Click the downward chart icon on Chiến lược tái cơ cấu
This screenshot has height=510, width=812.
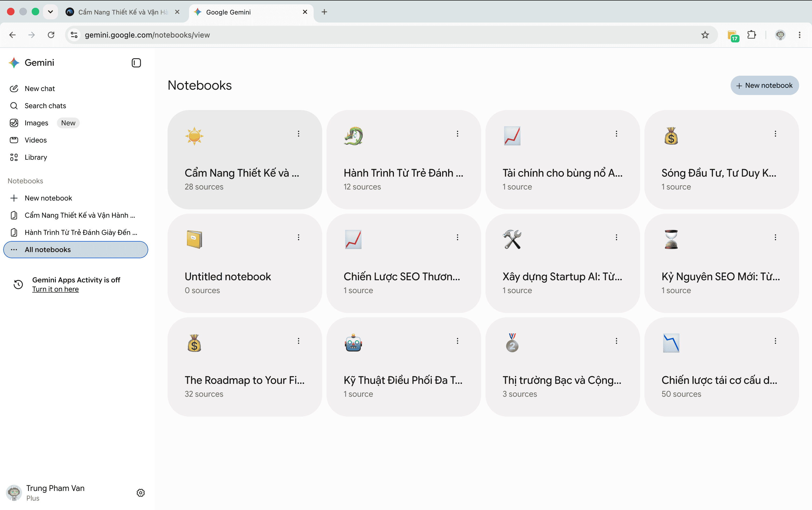[671, 343]
